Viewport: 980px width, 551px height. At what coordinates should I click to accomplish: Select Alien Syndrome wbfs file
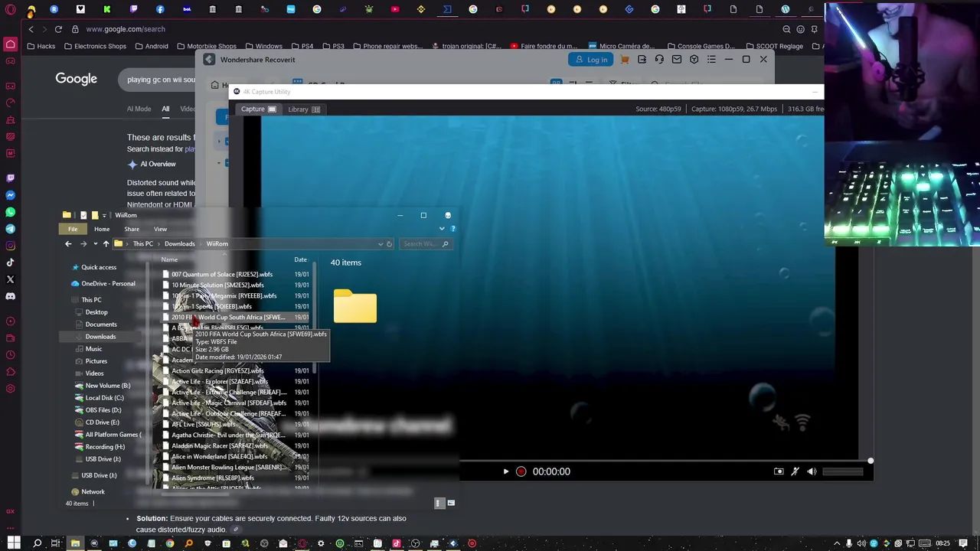click(213, 478)
